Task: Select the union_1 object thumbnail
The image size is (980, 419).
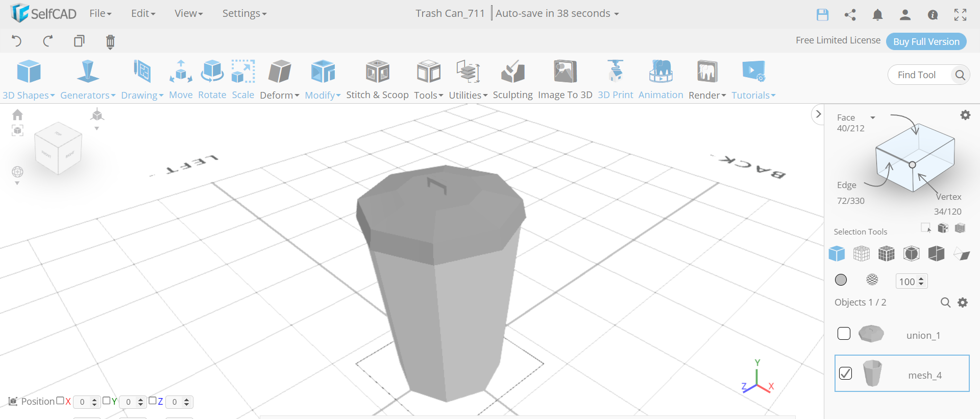Action: coord(871,334)
